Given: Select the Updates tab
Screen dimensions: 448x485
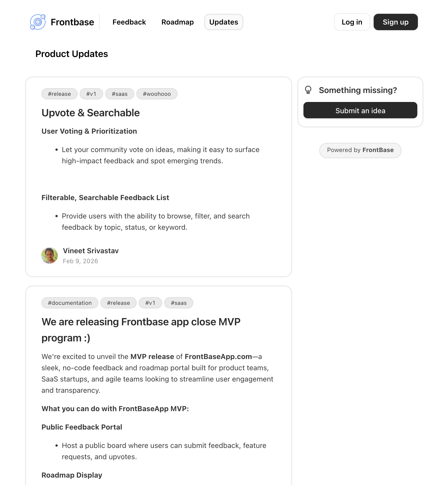Looking at the screenshot, I should coord(223,22).
